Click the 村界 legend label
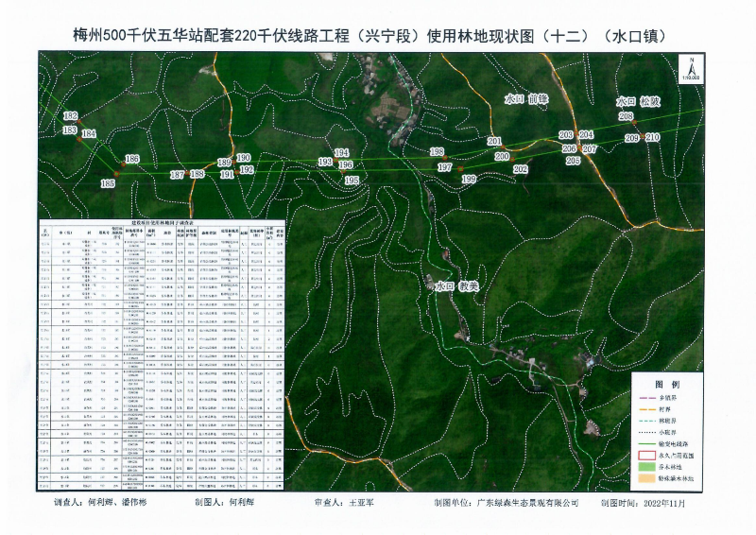Viewport: 756px width, 535px height. tap(665, 409)
